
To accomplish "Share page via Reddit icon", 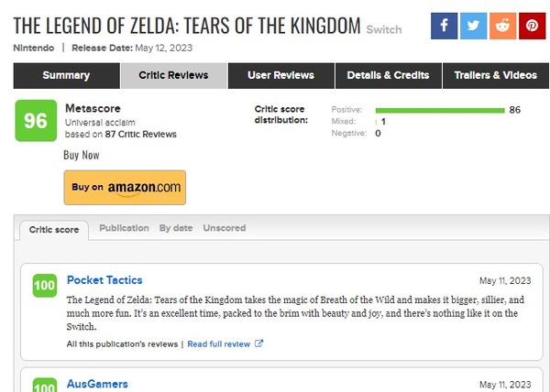I will [502, 26].
